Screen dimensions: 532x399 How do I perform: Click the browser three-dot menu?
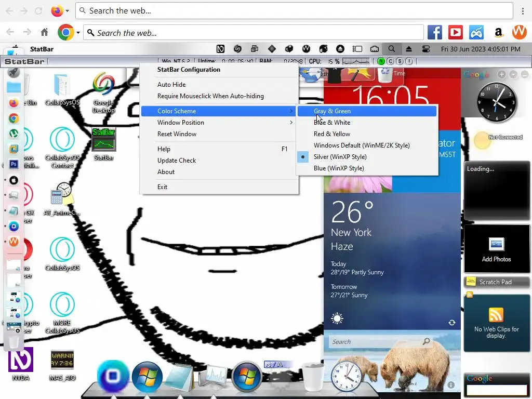(x=523, y=11)
